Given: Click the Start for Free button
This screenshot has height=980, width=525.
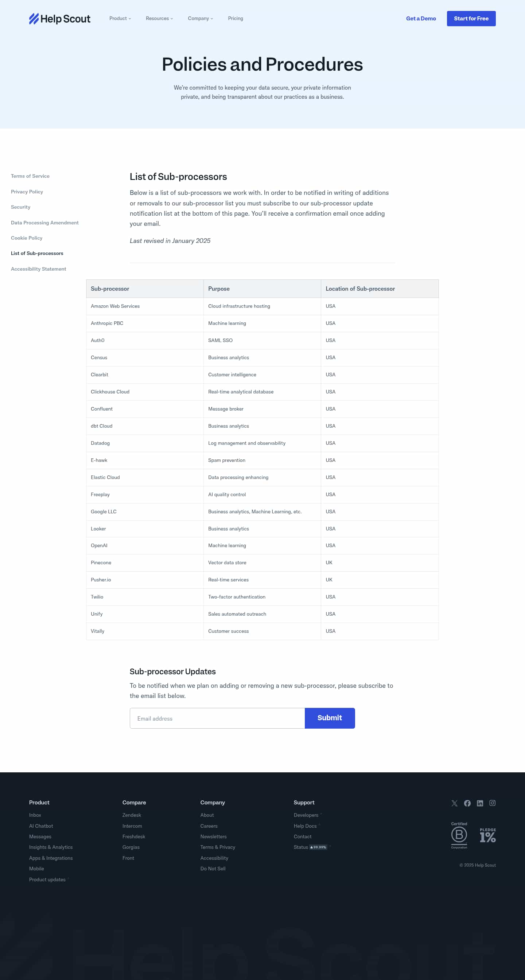Looking at the screenshot, I should point(471,19).
